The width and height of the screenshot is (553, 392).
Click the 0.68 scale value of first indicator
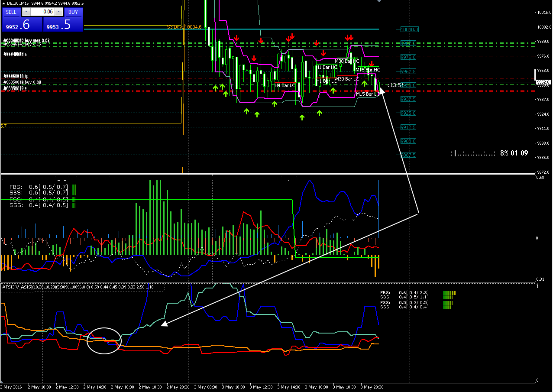[x=540, y=177]
